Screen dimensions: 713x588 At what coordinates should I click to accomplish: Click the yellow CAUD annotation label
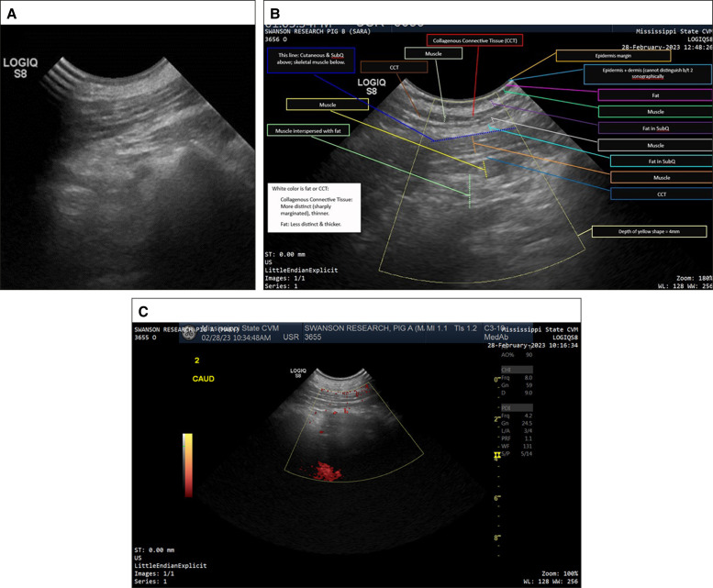(203, 377)
